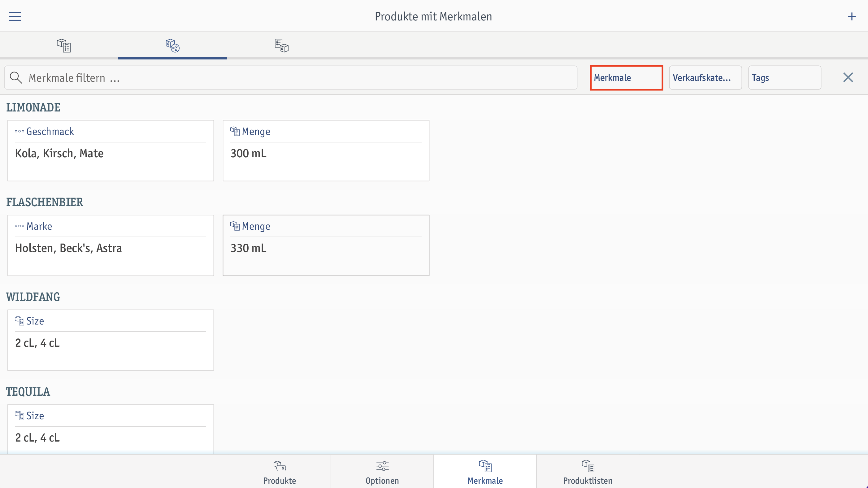Click the icon beside Menge in Limonade
This screenshot has width=868, height=488.
tap(235, 131)
